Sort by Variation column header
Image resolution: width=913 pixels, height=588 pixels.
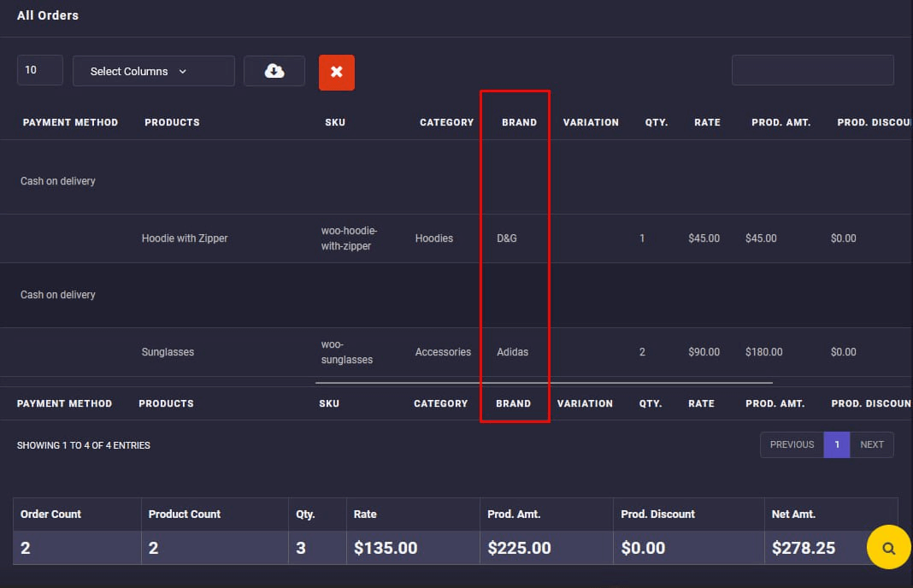tap(591, 122)
